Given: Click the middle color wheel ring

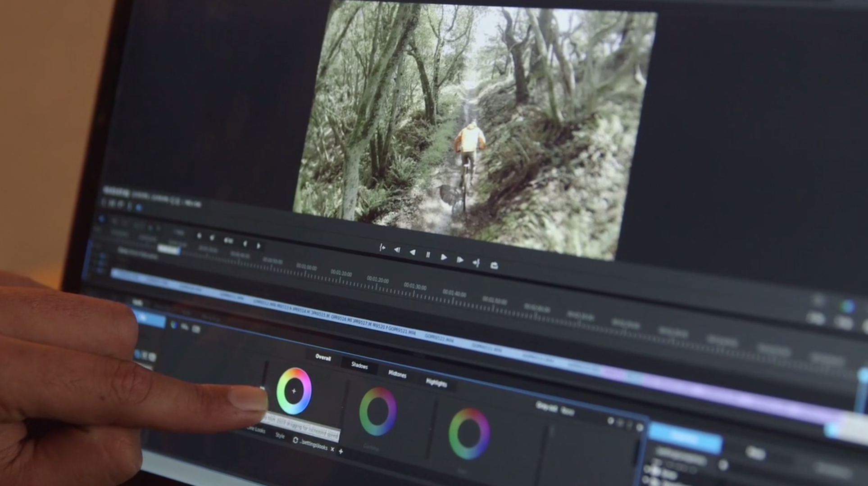Looking at the screenshot, I should pyautogui.click(x=377, y=411).
